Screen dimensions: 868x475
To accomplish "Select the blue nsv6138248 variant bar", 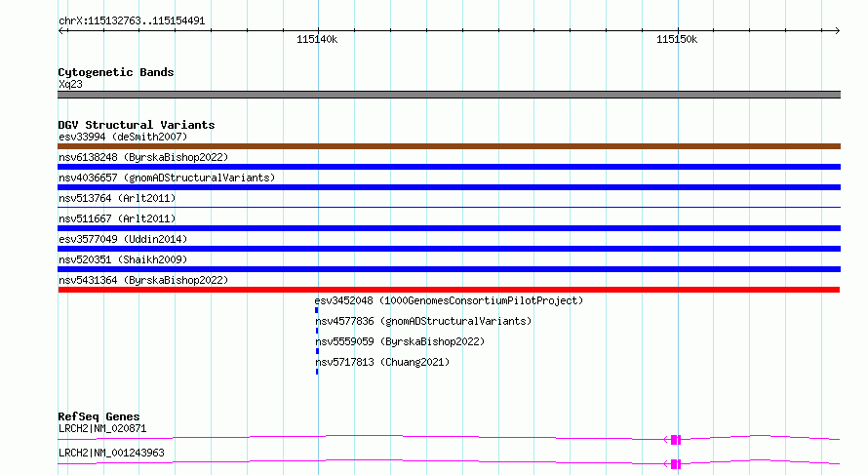I will [x=449, y=167].
